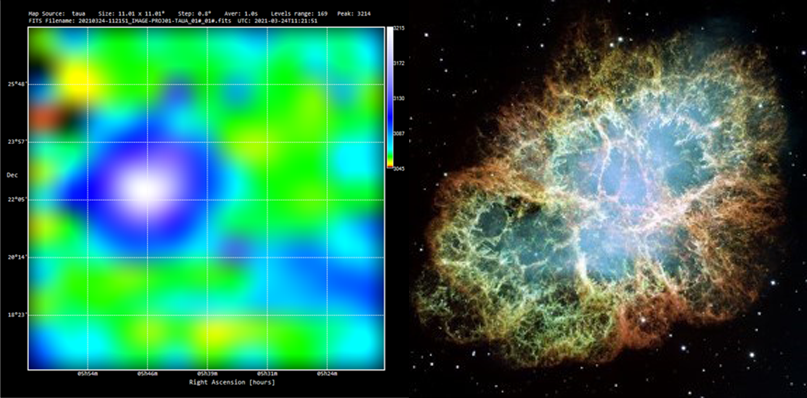Image resolution: width=807 pixels, height=398 pixels.
Task: Click the 3045 value at color scale bottom
Action: tap(400, 167)
